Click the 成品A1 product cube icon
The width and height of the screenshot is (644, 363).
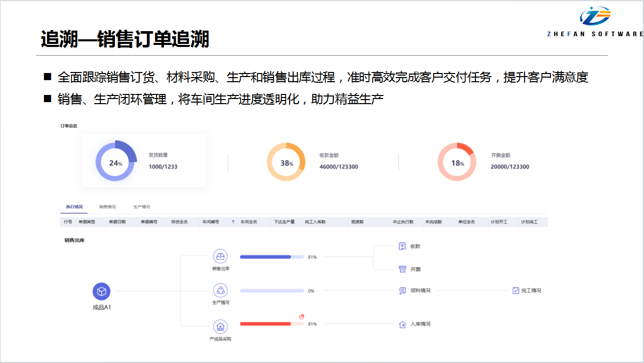pyautogui.click(x=101, y=292)
